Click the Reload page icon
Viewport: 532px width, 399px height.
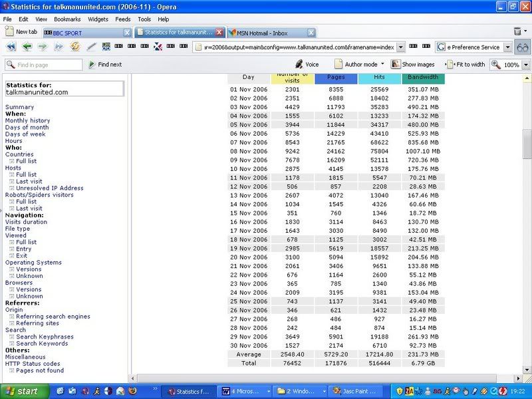tap(75, 47)
